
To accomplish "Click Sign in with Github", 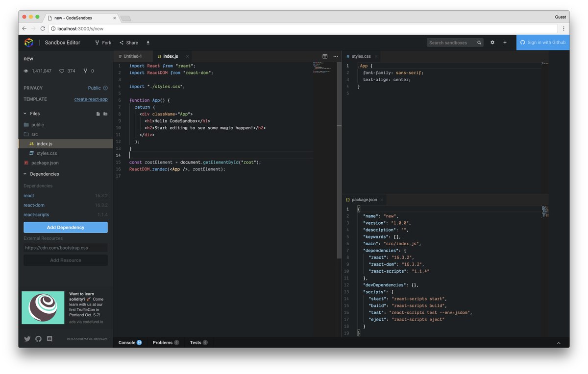I will coord(543,43).
